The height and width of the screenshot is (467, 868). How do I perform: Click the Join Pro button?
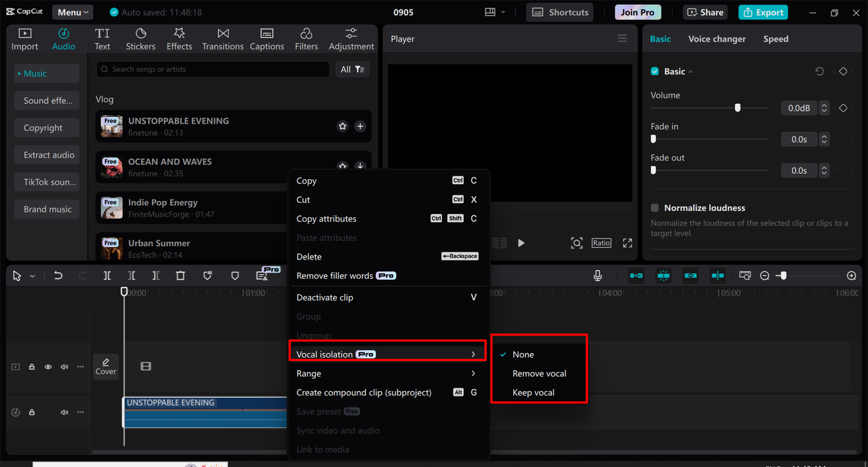638,12
